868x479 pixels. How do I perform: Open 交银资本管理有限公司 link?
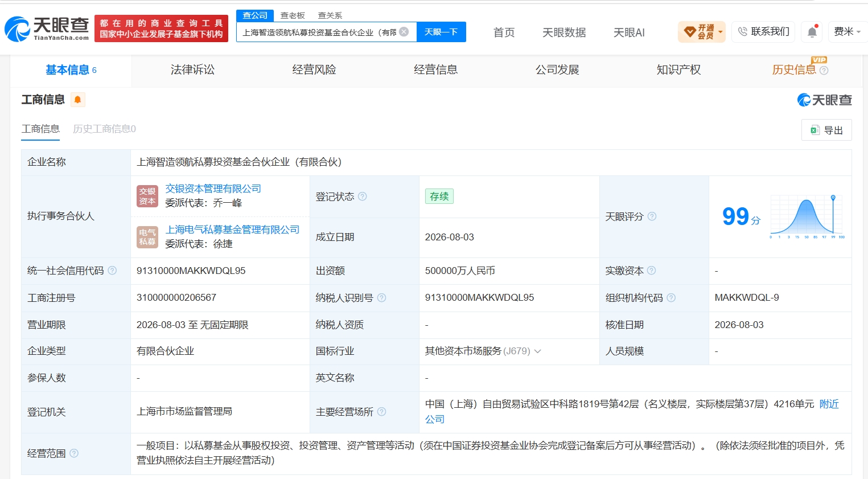pyautogui.click(x=213, y=189)
